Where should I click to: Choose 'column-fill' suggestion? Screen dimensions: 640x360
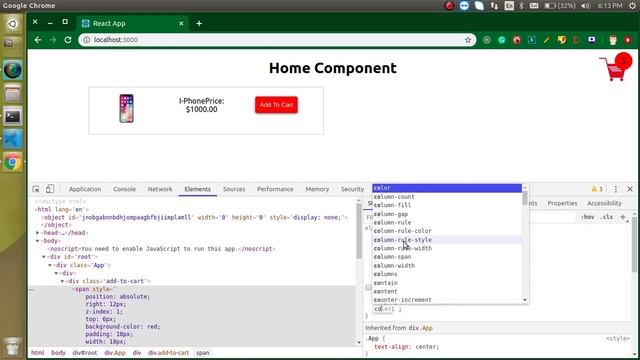(447, 205)
